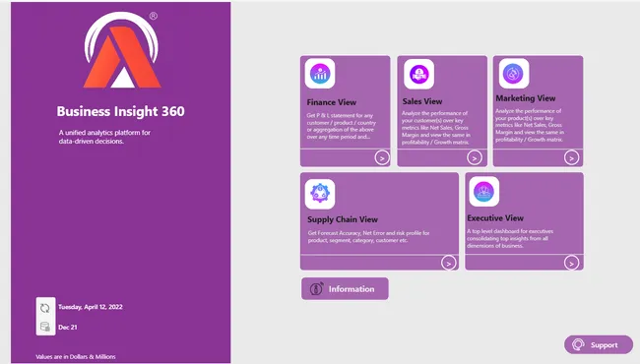The height and width of the screenshot is (364, 640).
Task: Click the refresh date icon
Action: pyautogui.click(x=45, y=308)
